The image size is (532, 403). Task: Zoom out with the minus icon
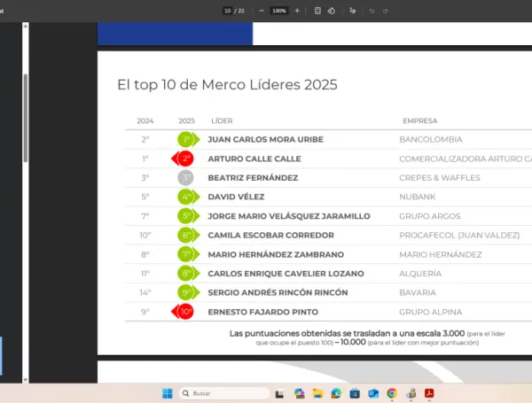(262, 11)
